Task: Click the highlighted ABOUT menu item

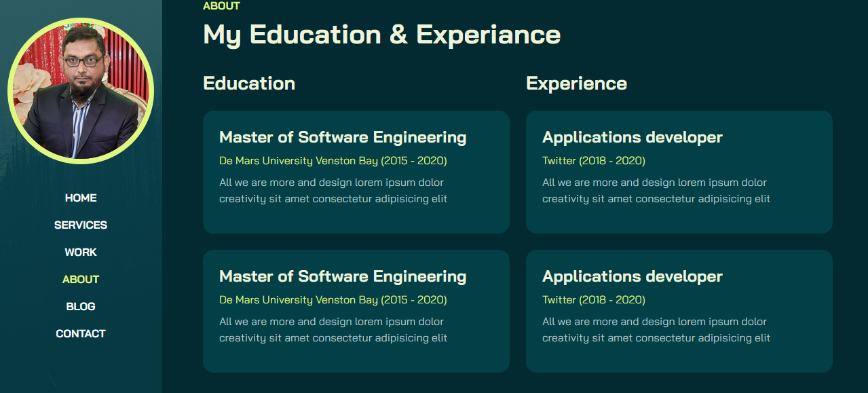Action: click(x=81, y=279)
